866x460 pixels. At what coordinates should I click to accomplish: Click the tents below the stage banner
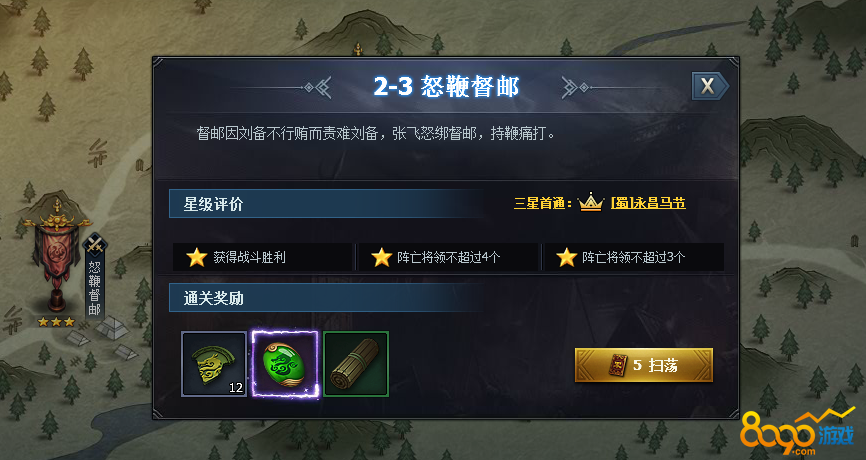(x=108, y=335)
